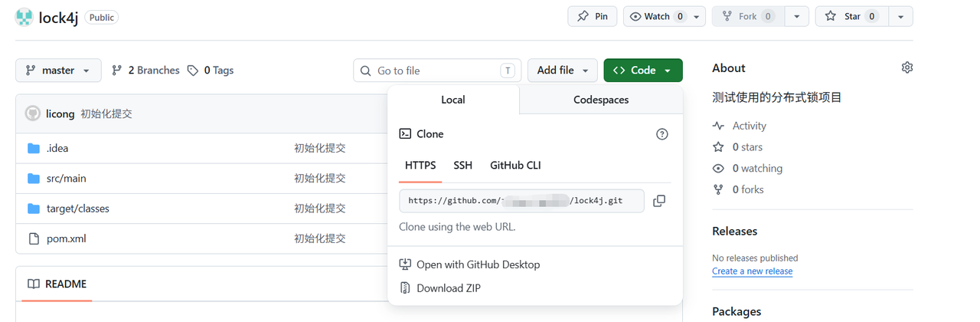
Task: Open the master branch selector dropdown
Action: pos(58,70)
